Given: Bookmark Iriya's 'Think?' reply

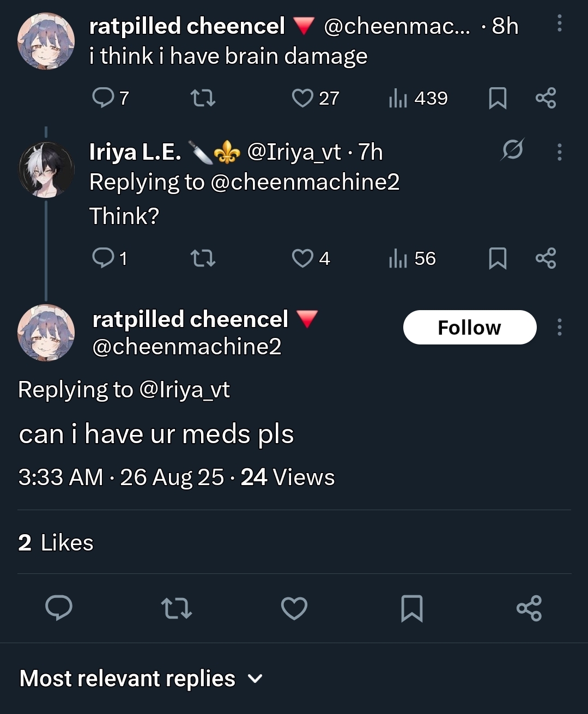Looking at the screenshot, I should pyautogui.click(x=498, y=258).
